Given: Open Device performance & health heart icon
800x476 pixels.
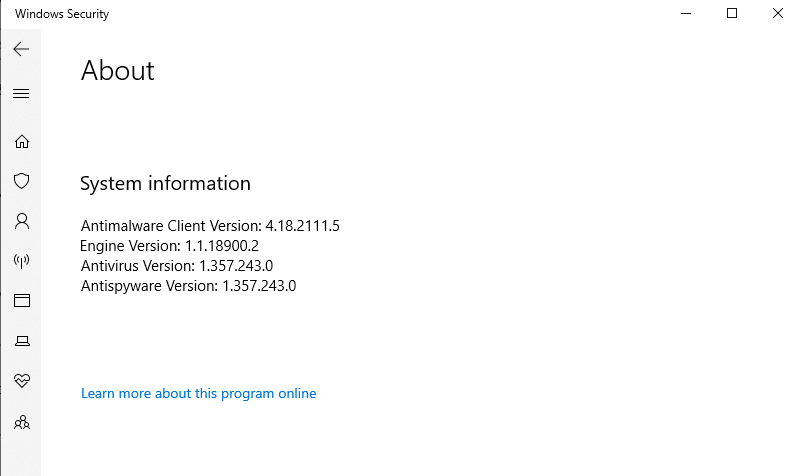Looking at the screenshot, I should [21, 381].
